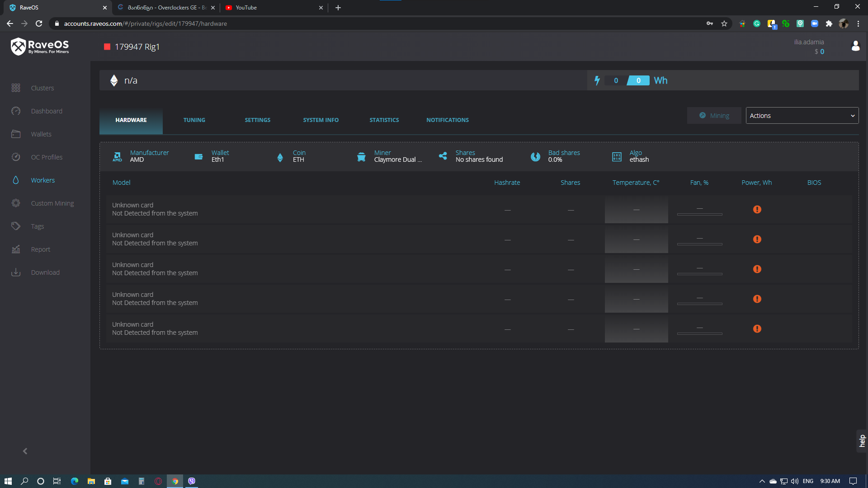Click the Bad shares icon
The height and width of the screenshot is (488, 868).
[535, 156]
